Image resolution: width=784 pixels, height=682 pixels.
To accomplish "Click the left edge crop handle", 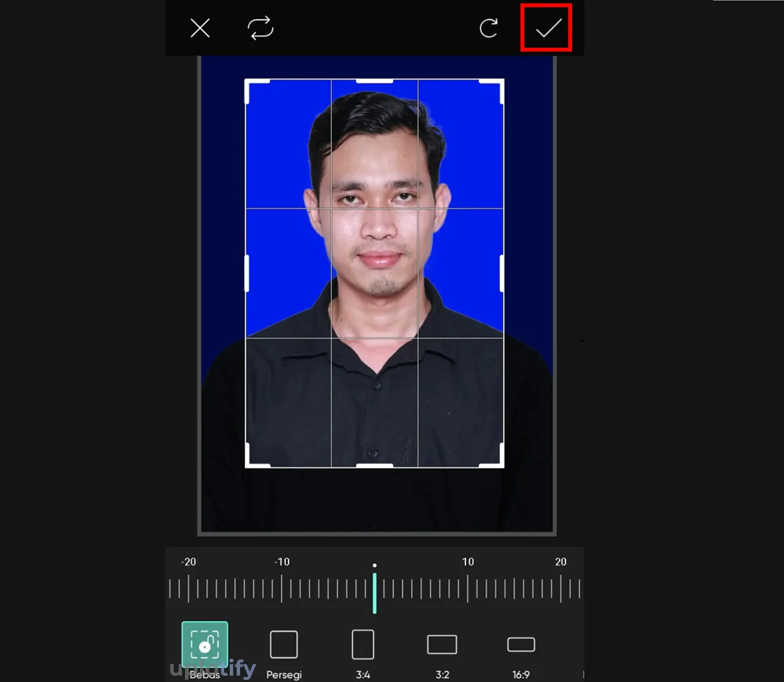I will tap(247, 273).
